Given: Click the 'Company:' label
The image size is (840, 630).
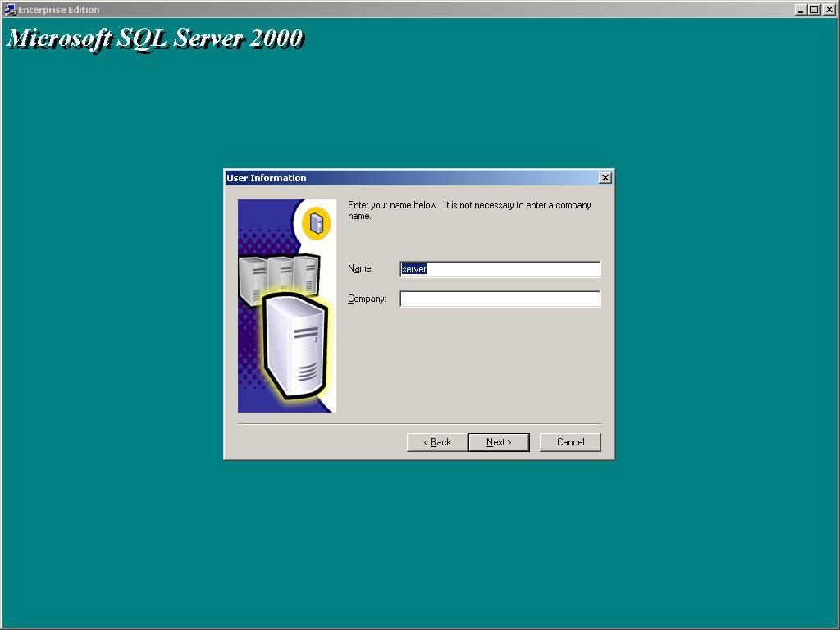Looking at the screenshot, I should 367,299.
